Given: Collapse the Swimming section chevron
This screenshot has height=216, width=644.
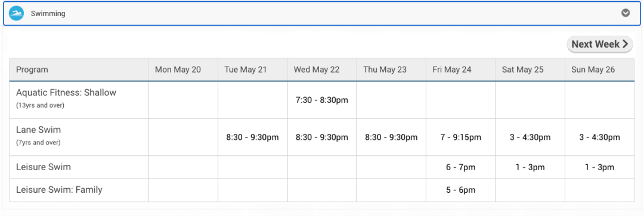Looking at the screenshot, I should 625,13.
